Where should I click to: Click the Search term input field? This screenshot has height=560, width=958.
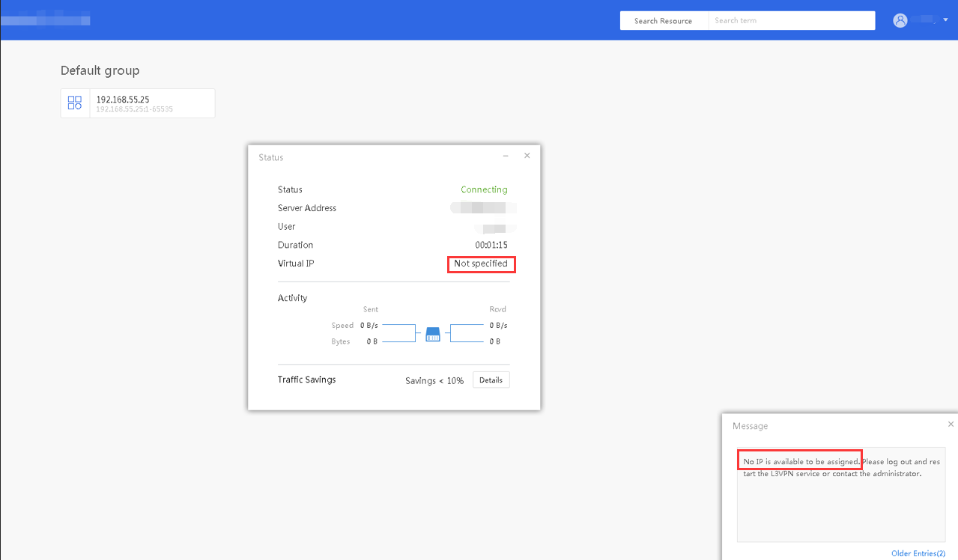(x=791, y=21)
